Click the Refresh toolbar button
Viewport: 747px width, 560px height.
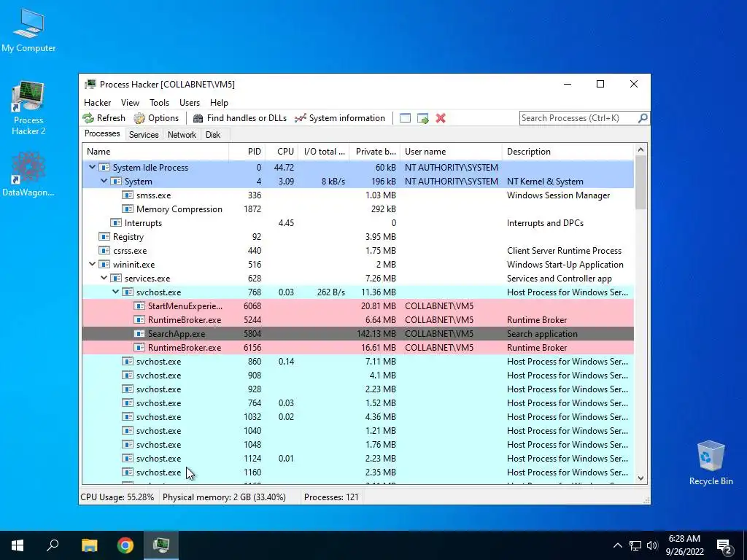coord(104,118)
